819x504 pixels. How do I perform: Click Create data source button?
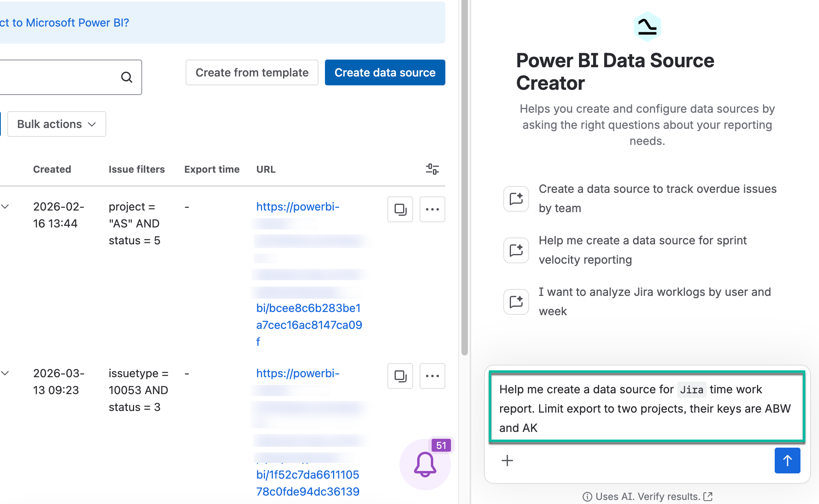(385, 72)
